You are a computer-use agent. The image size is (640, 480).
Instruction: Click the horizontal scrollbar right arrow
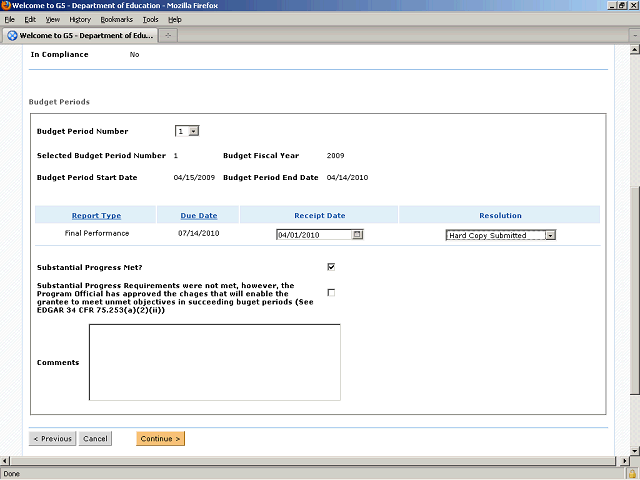625,461
